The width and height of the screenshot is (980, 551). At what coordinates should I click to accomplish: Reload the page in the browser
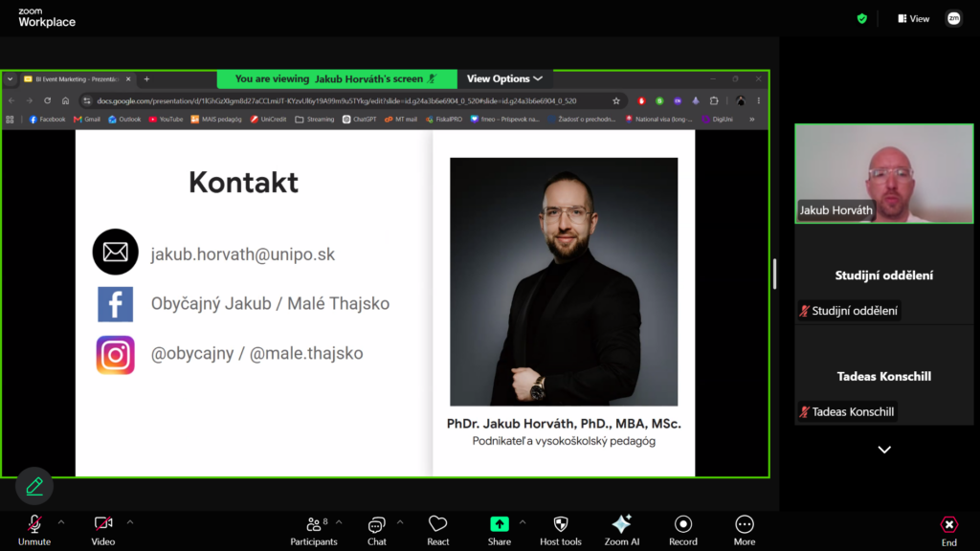pyautogui.click(x=48, y=100)
